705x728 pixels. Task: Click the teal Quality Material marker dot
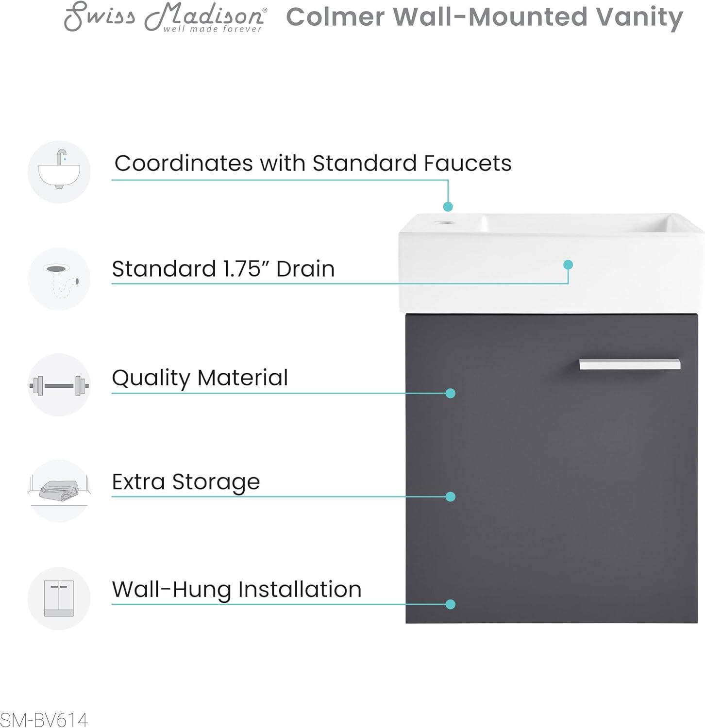[450, 393]
